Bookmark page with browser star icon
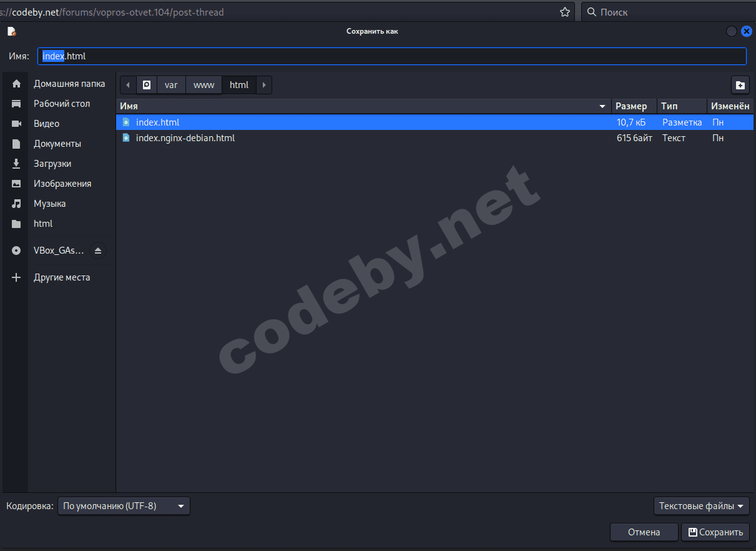756x551 pixels. tap(565, 12)
